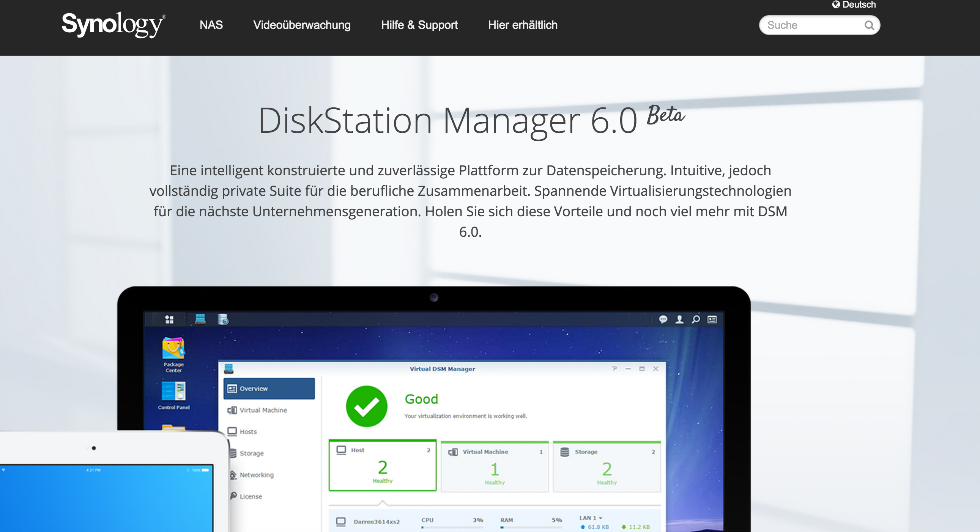Viewport: 980px width, 532px height.
Task: Select the Host 2 Healthy card
Action: (x=382, y=466)
